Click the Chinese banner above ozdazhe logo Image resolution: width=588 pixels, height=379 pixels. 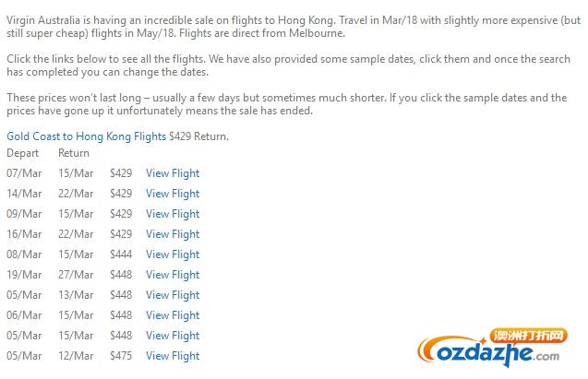click(528, 336)
